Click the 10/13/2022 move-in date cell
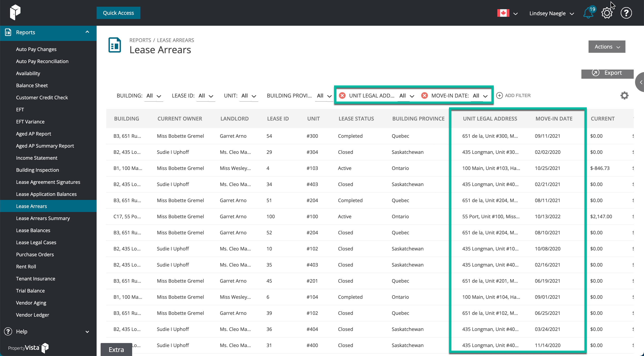 (547, 216)
